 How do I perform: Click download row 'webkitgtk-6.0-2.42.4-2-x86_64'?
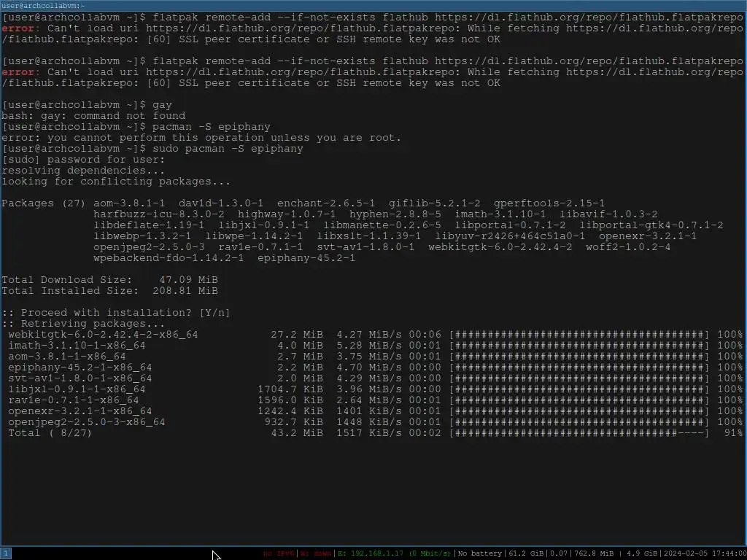[x=375, y=335]
